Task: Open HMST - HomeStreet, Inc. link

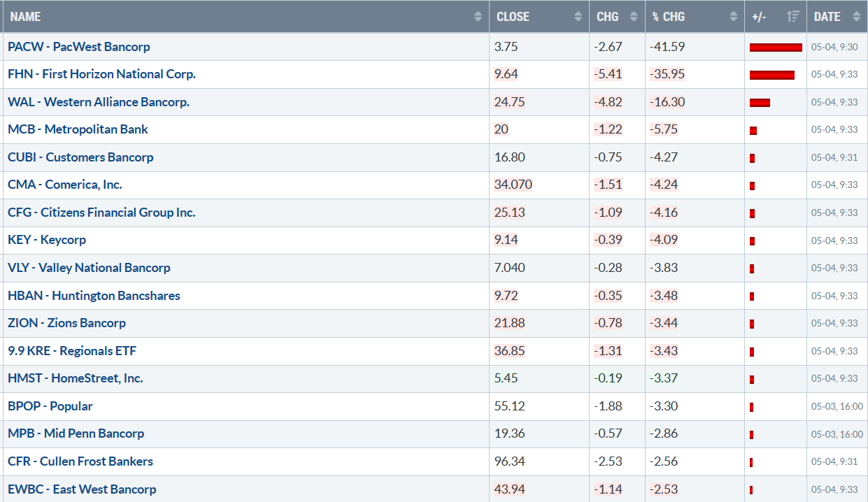Action: 76,378
